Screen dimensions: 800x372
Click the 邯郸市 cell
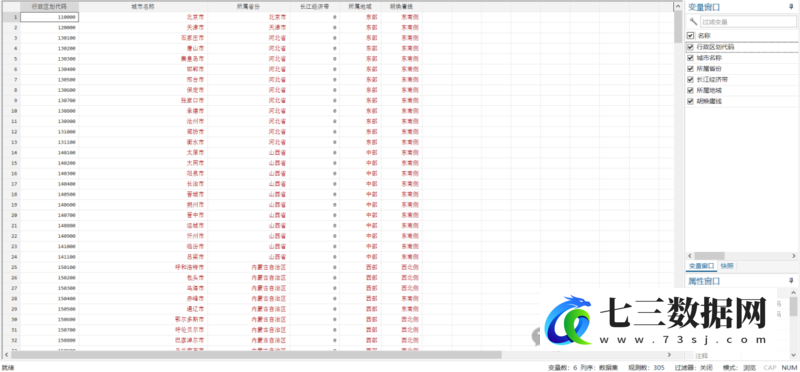point(143,69)
